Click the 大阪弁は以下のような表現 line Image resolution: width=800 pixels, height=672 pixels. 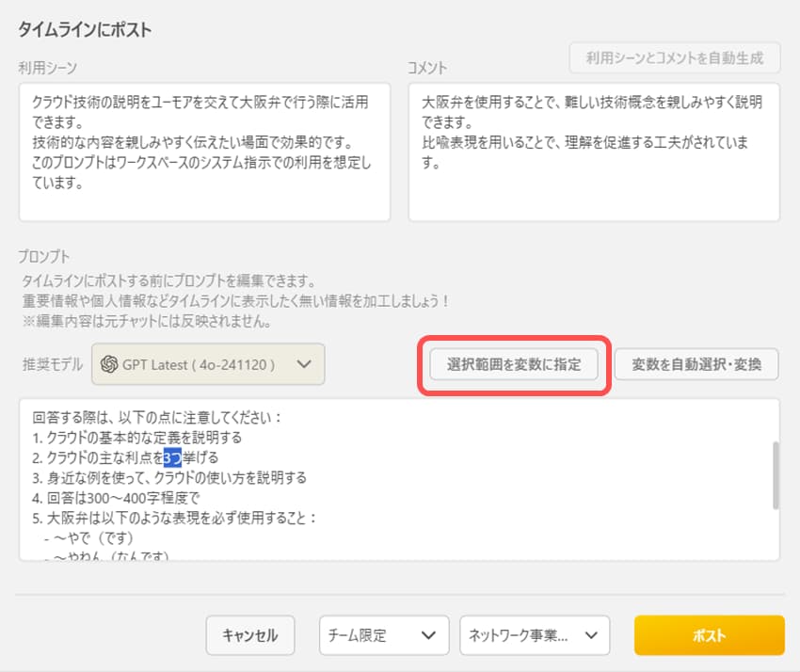[x=174, y=518]
